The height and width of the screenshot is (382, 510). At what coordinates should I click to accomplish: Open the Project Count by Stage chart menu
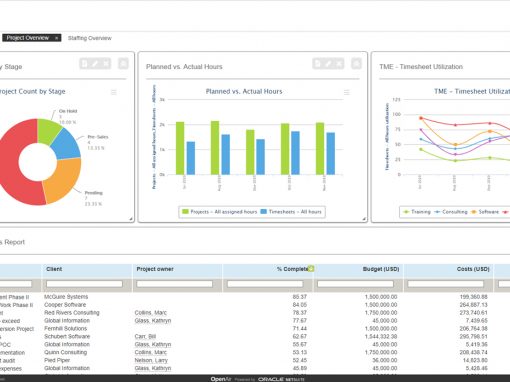(x=114, y=92)
